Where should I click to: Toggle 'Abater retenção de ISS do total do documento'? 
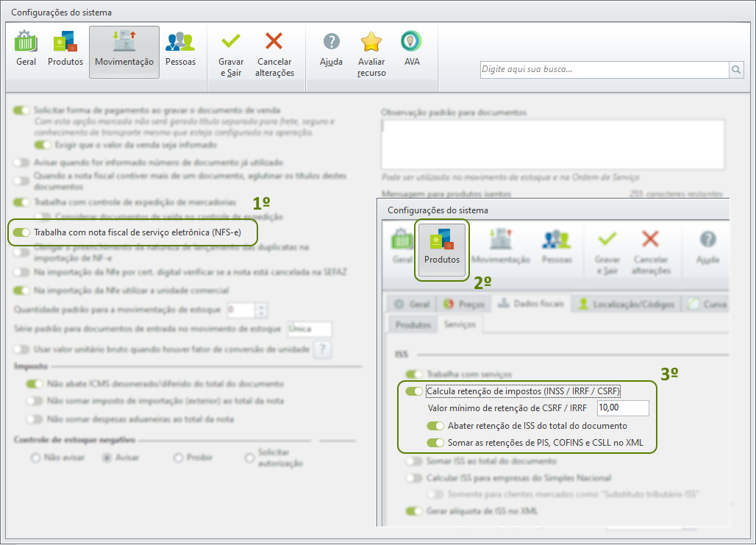(435, 426)
